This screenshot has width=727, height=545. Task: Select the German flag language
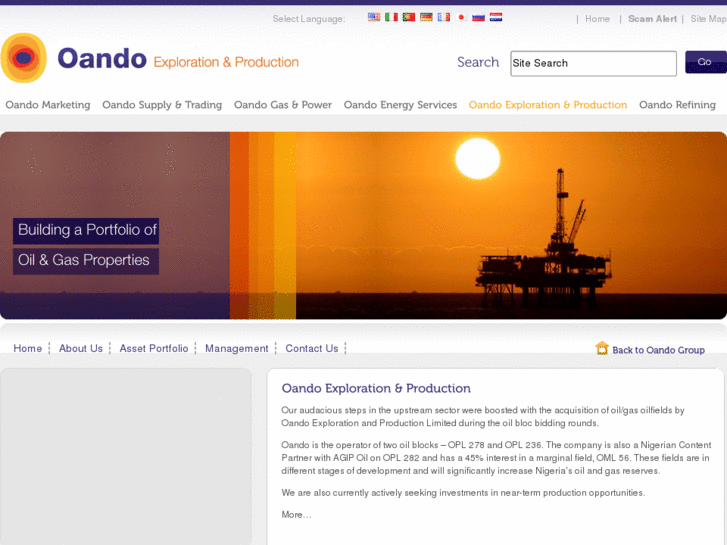pyautogui.click(x=426, y=17)
